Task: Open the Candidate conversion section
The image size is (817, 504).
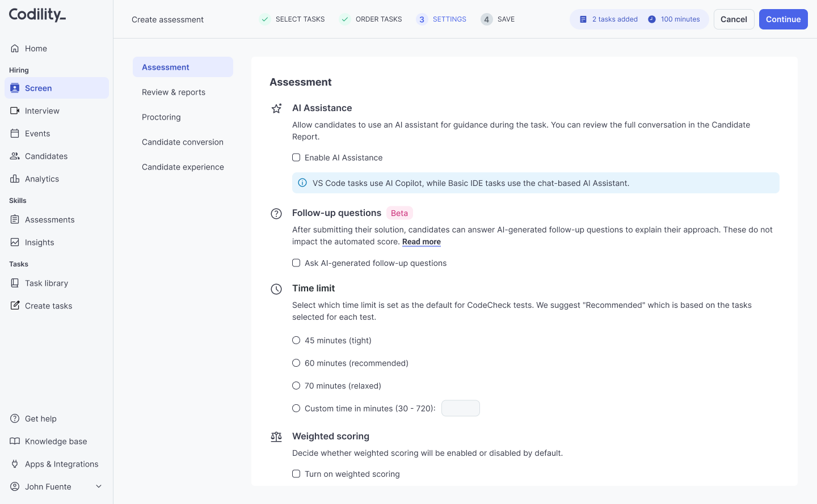Action: click(x=182, y=142)
